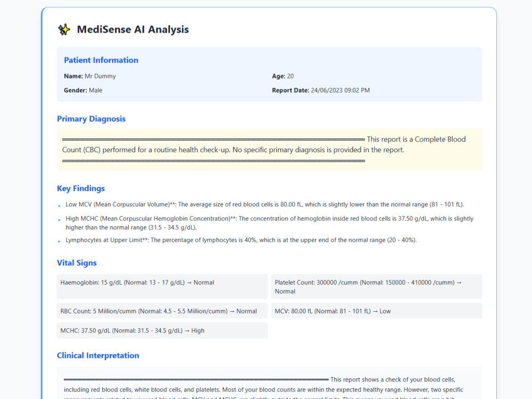The image size is (532, 399).
Task: Select the MCV 80.00 fL Low card
Action: click(x=377, y=311)
